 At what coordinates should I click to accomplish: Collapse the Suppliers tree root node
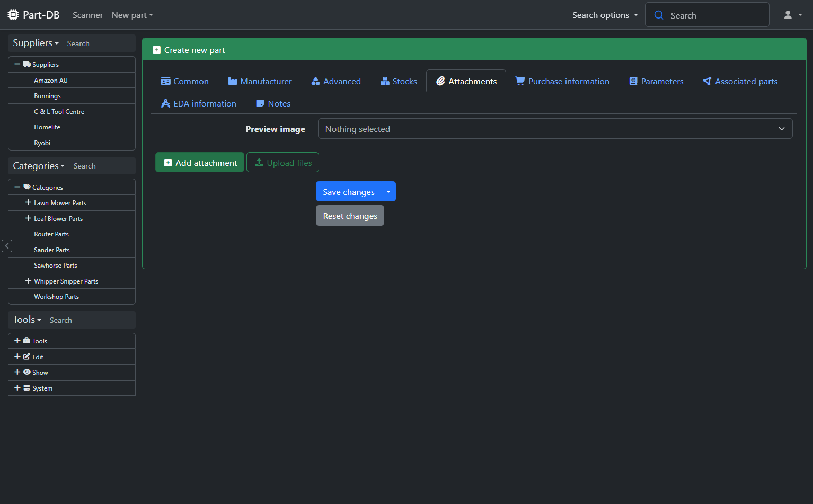(17, 64)
